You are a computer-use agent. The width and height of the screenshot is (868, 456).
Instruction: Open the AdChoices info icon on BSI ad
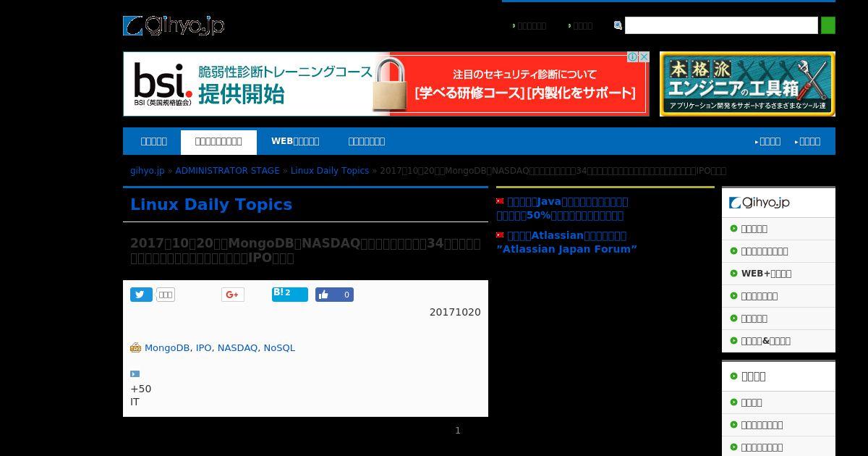click(x=632, y=57)
